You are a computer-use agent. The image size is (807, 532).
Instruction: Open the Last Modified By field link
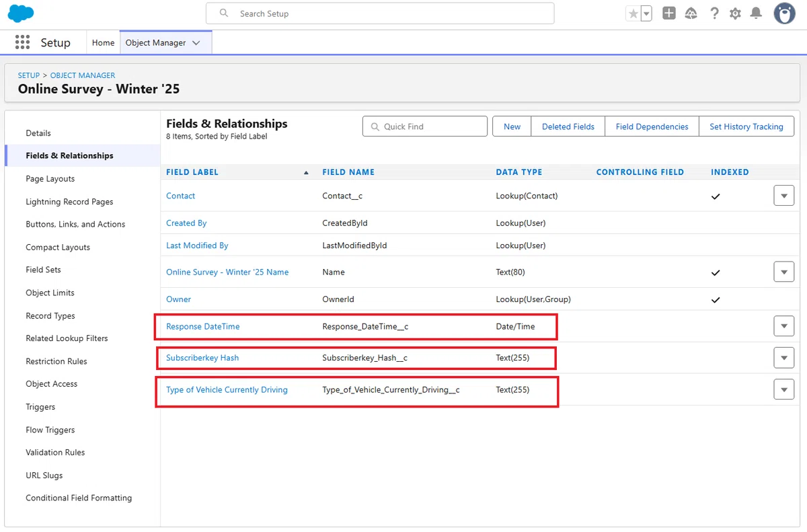pyautogui.click(x=197, y=245)
